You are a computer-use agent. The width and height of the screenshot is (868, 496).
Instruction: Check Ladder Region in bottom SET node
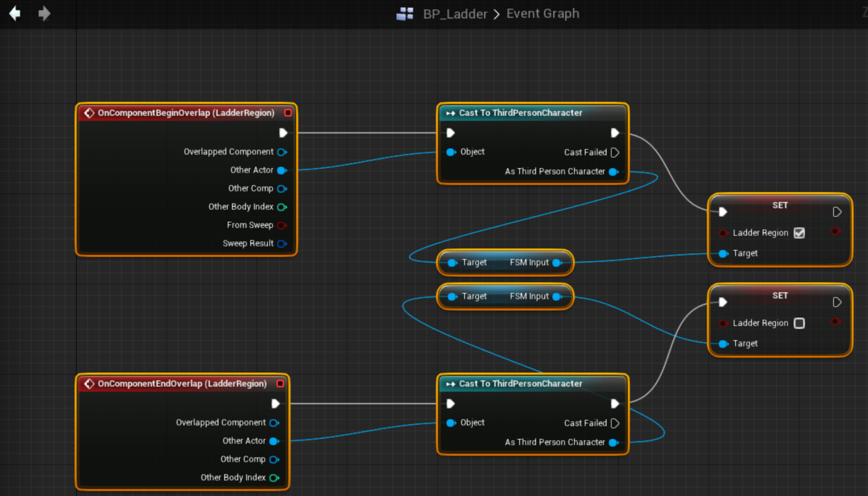click(799, 323)
